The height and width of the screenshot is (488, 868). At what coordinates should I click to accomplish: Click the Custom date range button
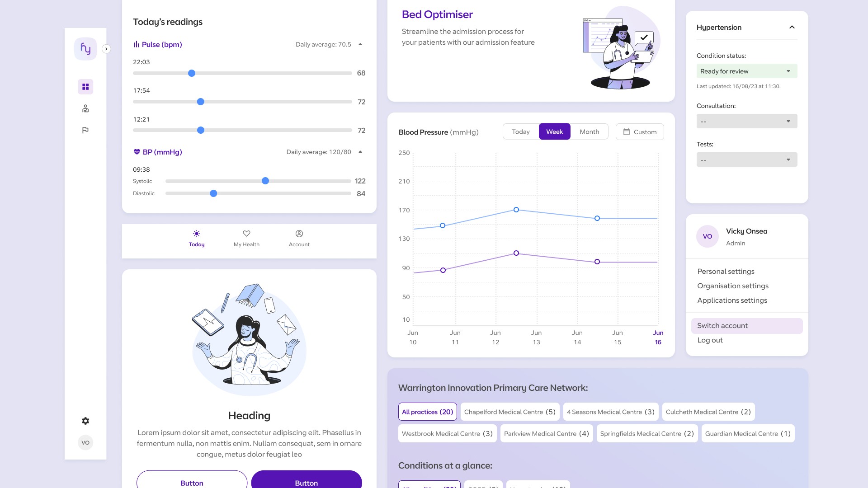coord(639,131)
